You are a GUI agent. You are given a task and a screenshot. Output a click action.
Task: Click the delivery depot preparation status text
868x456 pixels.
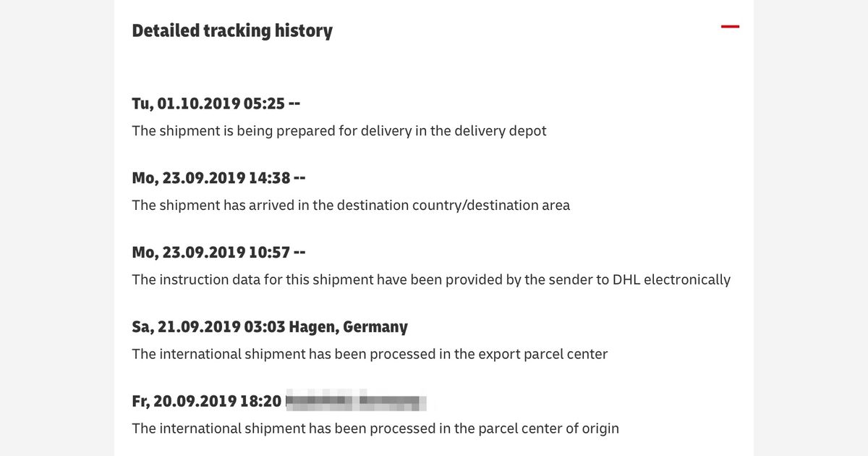(339, 131)
